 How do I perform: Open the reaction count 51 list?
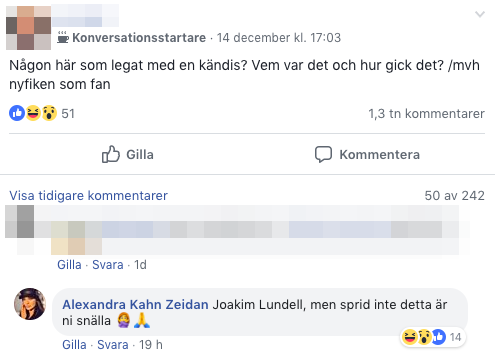pyautogui.click(x=68, y=114)
